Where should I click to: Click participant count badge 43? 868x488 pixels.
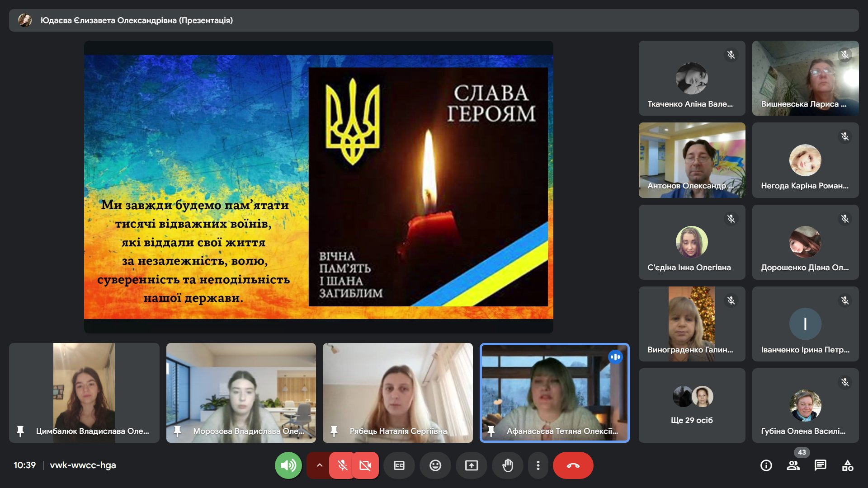click(802, 452)
